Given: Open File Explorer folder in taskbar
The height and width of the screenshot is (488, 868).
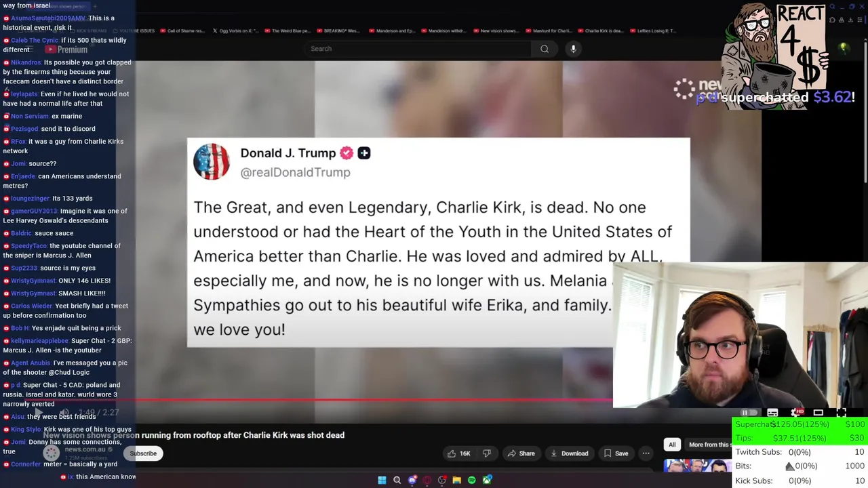Looking at the screenshot, I should tap(457, 480).
